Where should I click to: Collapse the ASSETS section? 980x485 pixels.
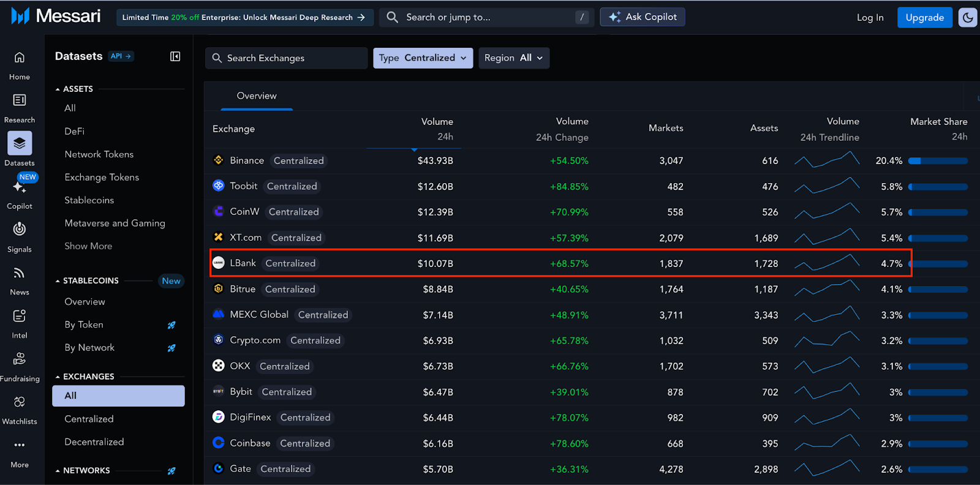point(58,89)
